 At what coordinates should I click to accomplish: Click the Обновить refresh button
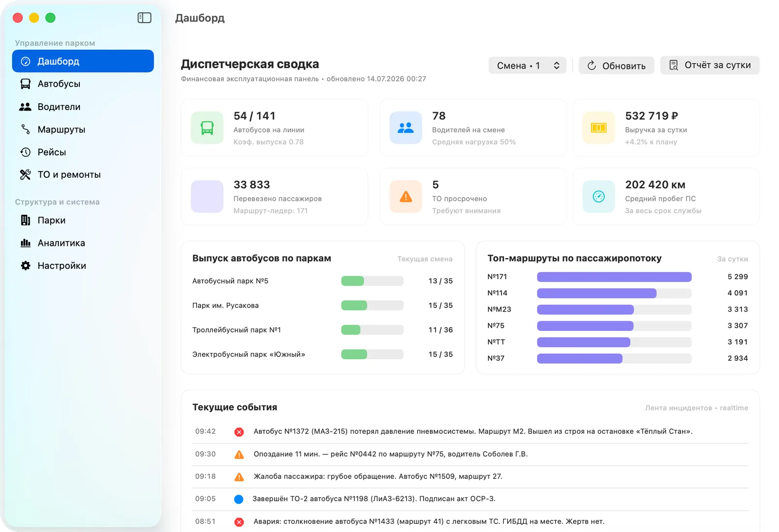coord(616,66)
